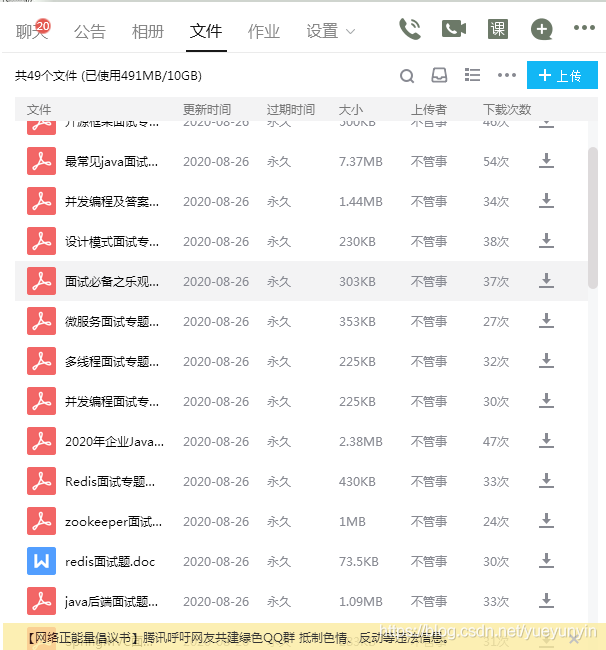This screenshot has width=606, height=650.
Task: Click PDF icon of 最常见java面试
Action: pyautogui.click(x=41, y=161)
